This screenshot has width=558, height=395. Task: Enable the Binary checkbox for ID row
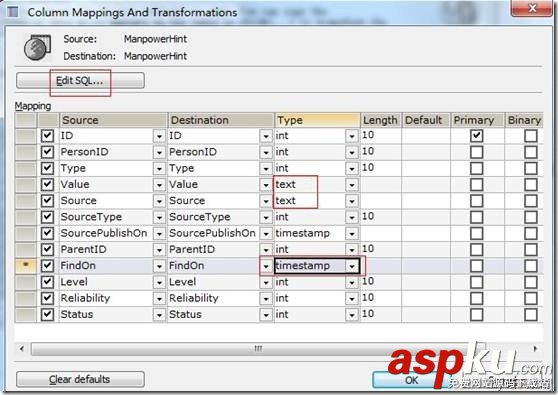tap(531, 136)
